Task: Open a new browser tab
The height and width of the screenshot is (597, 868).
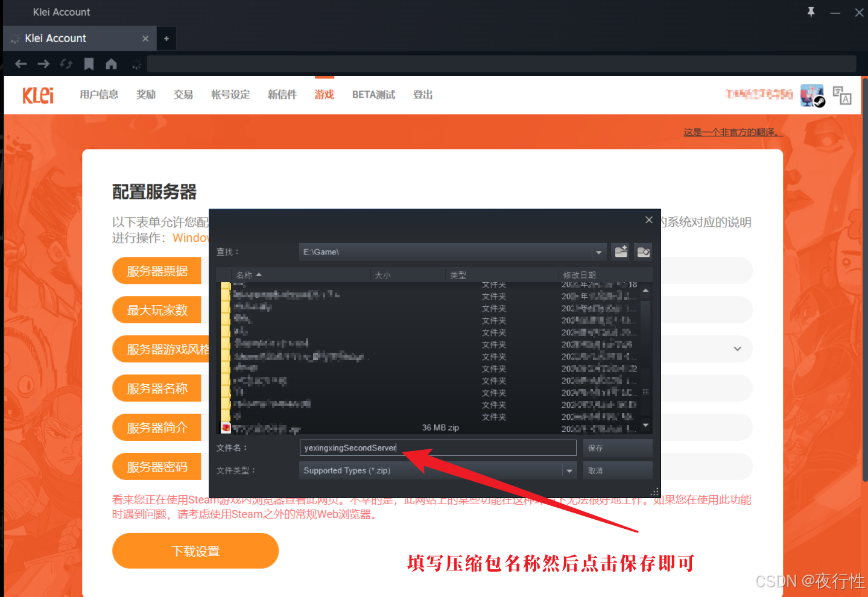Action: [166, 39]
